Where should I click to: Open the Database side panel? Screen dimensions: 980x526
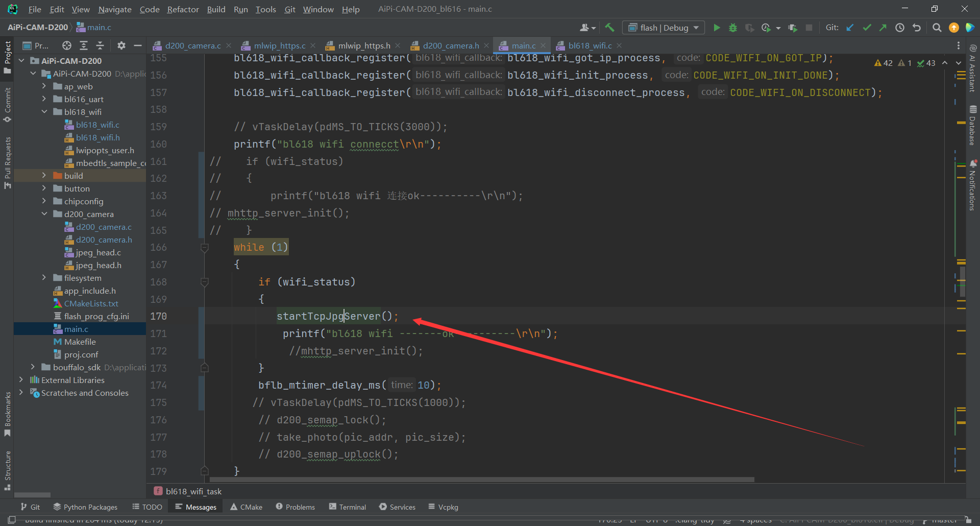tap(973, 126)
